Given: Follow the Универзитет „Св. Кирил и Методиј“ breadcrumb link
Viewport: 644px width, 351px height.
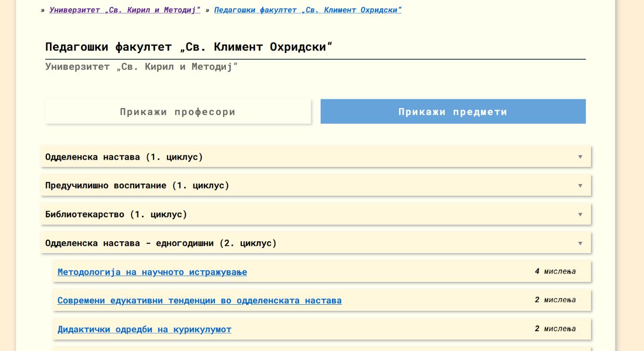Looking at the screenshot, I should click(124, 9).
